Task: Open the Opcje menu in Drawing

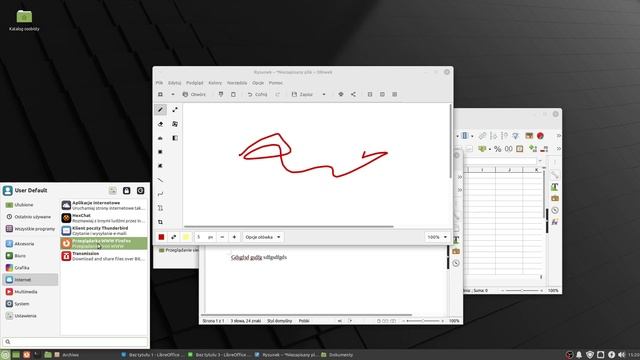Action: [258, 83]
